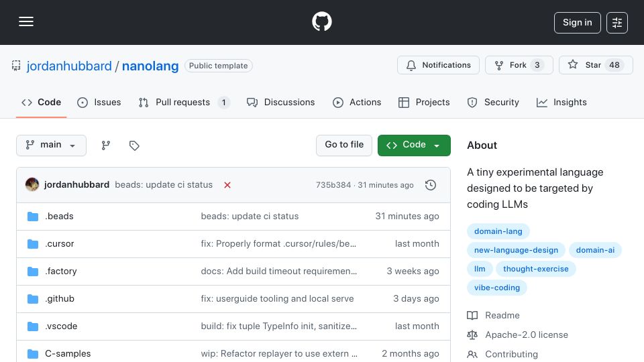This screenshot has width=644, height=362.
Task: Open .beads row commit message link
Action: (250, 217)
